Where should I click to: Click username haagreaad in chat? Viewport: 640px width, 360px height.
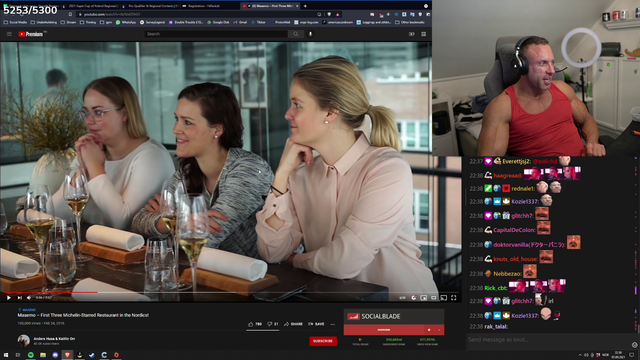click(x=508, y=176)
